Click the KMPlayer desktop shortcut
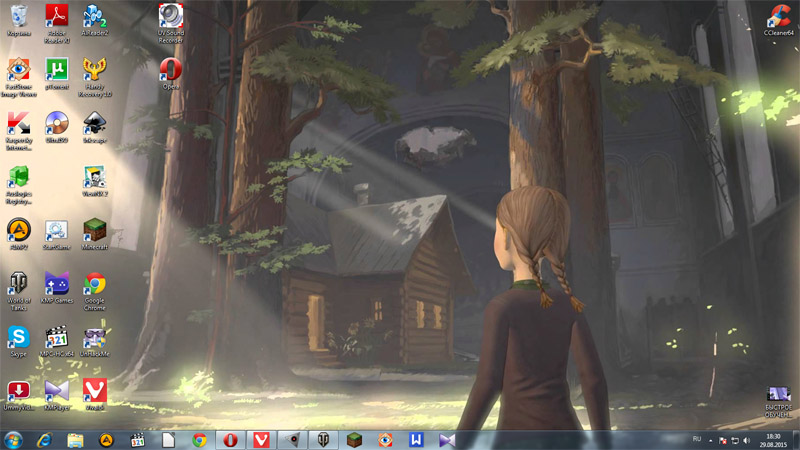 tap(57, 395)
